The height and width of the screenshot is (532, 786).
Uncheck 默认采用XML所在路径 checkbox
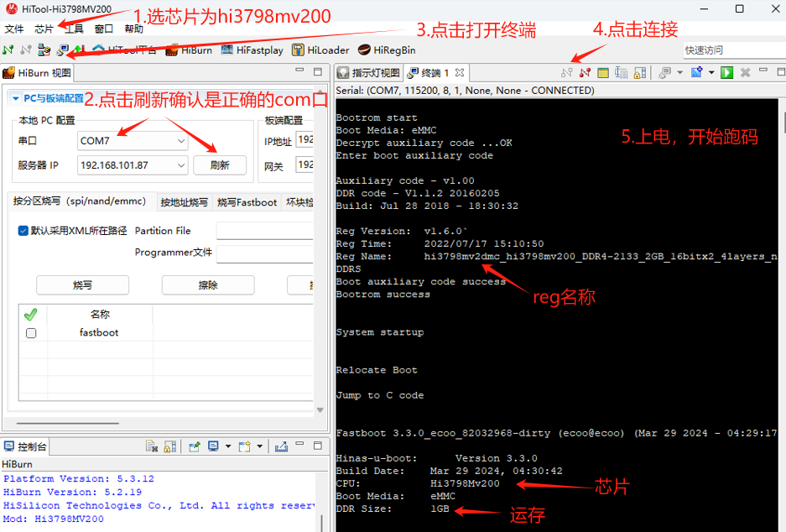coord(23,231)
